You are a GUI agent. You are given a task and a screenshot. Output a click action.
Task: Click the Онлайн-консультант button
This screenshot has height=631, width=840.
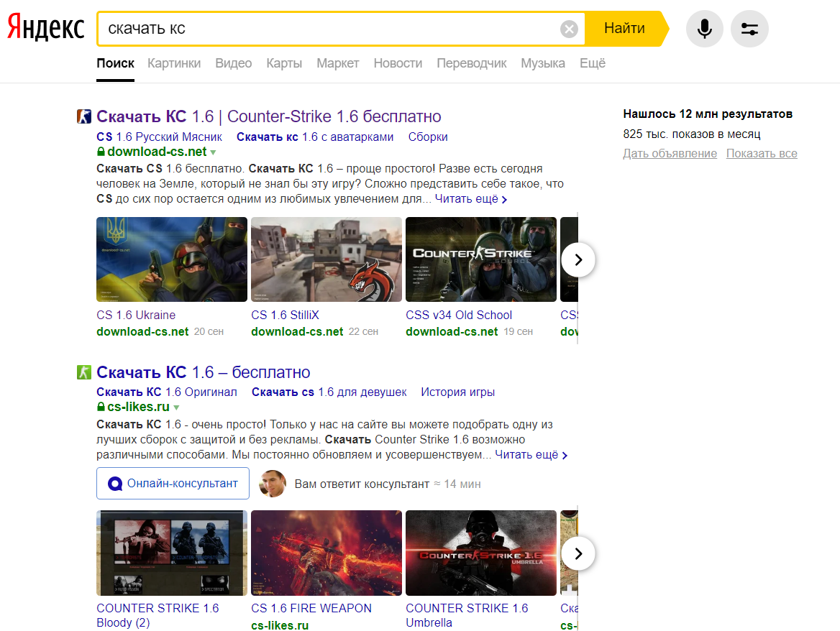point(173,483)
